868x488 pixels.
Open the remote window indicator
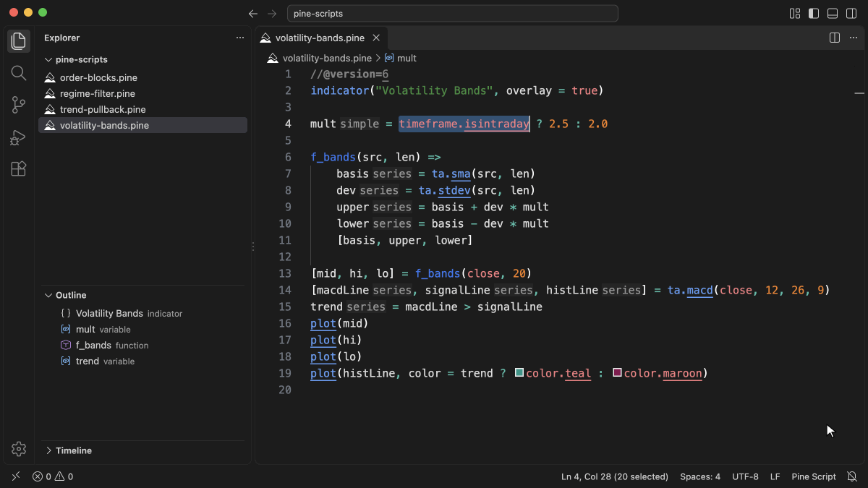tap(16, 476)
